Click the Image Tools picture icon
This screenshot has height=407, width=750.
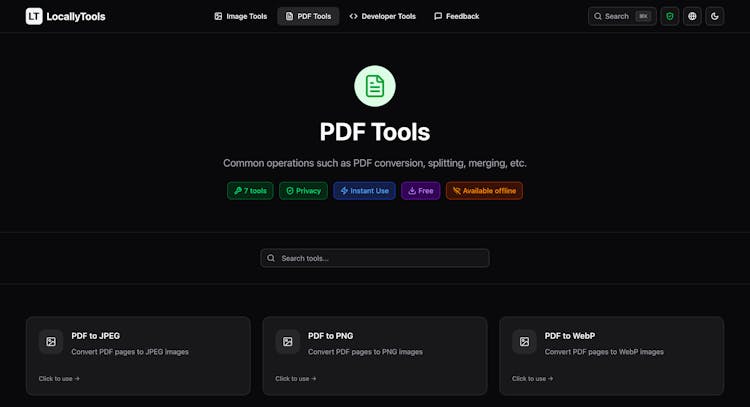[x=218, y=16]
